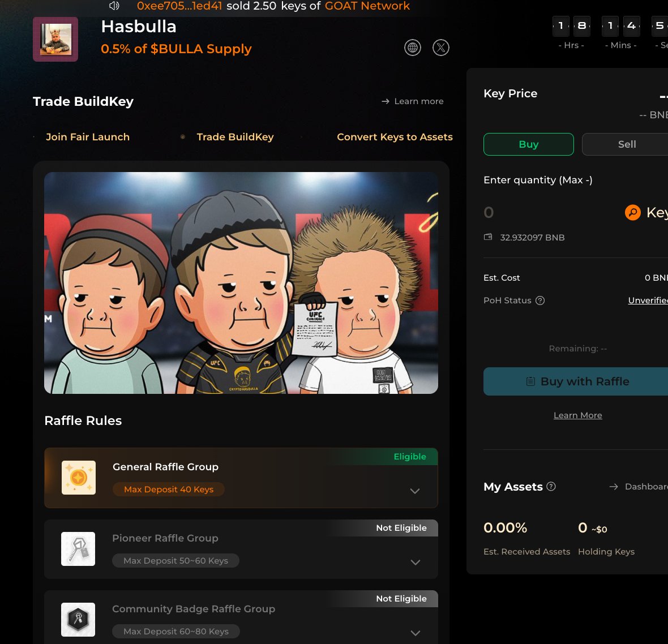This screenshot has height=644, width=668.
Task: Click the Community Badge Raffle Group icon
Action: 78,620
